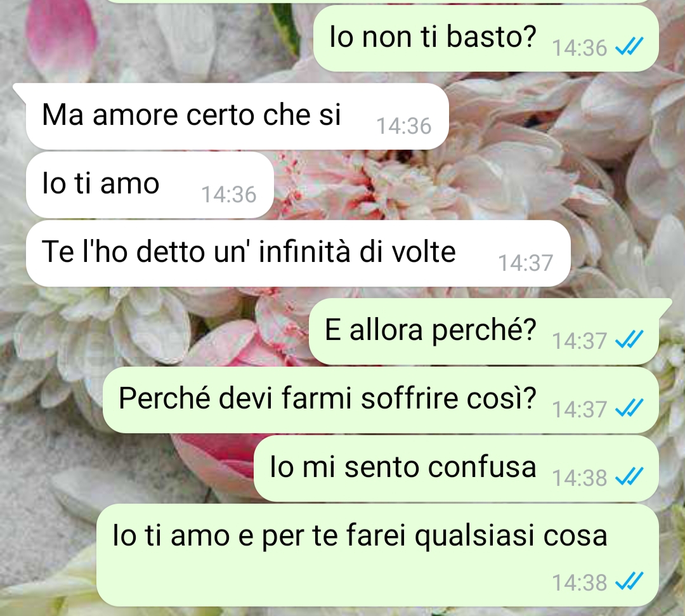Screen dimensions: 685x616
Task: Tap double checkmarks beside "E allora perché?"
Action: [629, 340]
